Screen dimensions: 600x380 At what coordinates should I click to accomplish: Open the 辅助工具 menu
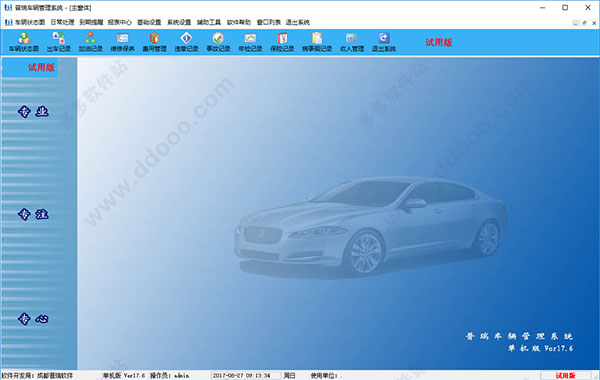(209, 22)
